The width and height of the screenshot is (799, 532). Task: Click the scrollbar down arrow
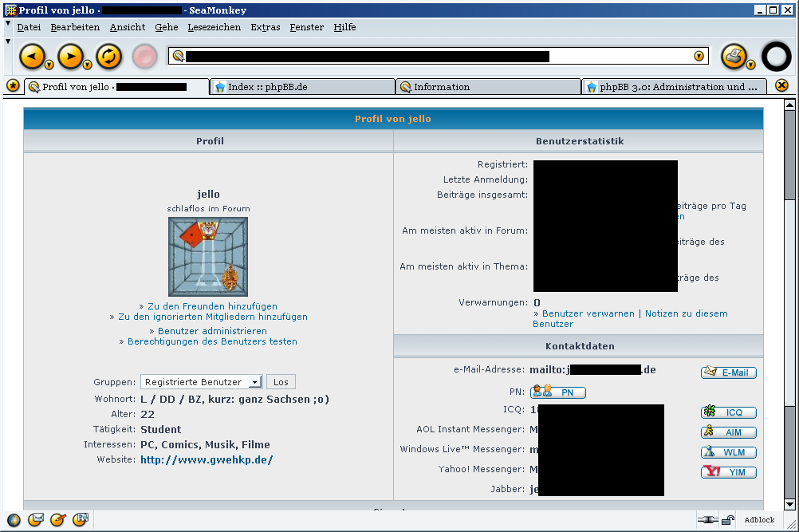tap(789, 505)
